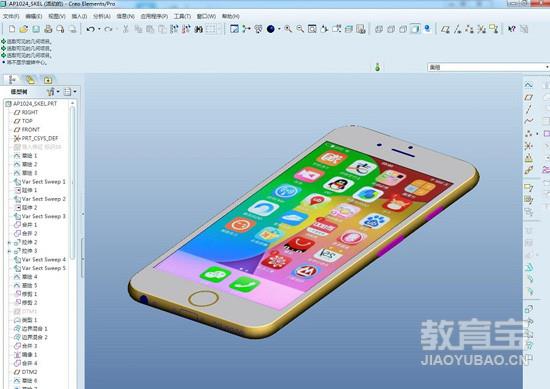Open the View (V) menu
Image resolution: width=550 pixels, height=389 pixels.
pyautogui.click(x=57, y=16)
